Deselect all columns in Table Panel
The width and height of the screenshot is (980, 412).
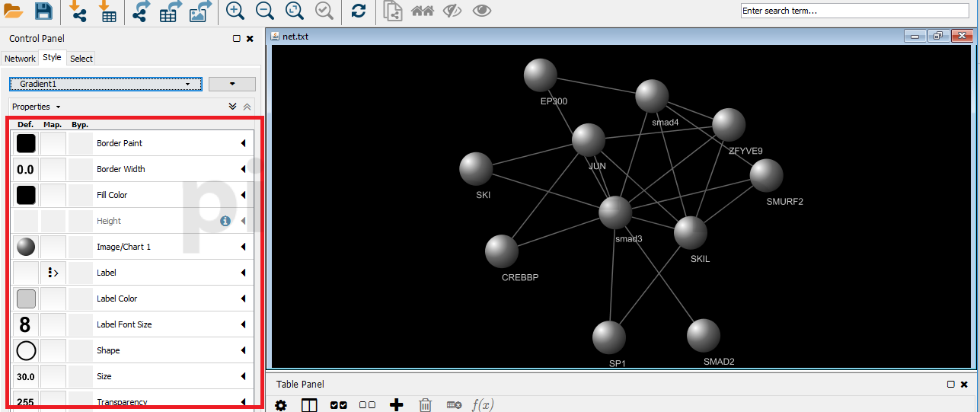pyautogui.click(x=367, y=405)
